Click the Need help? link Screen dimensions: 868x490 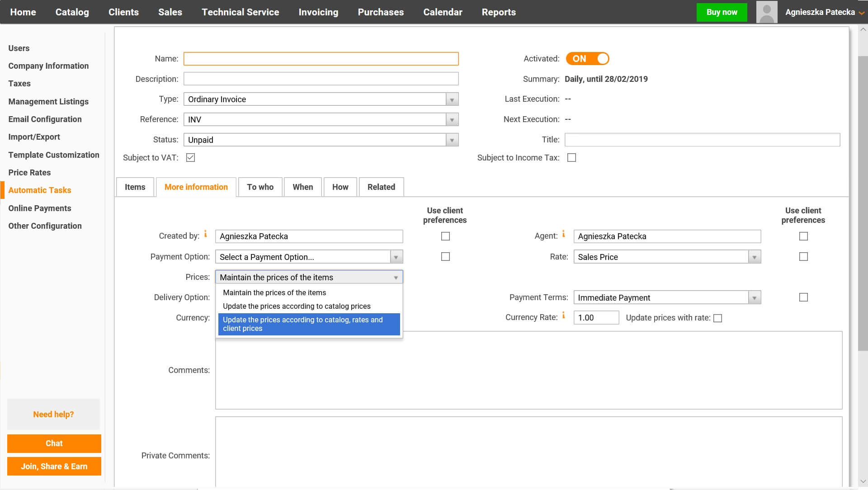tap(53, 415)
